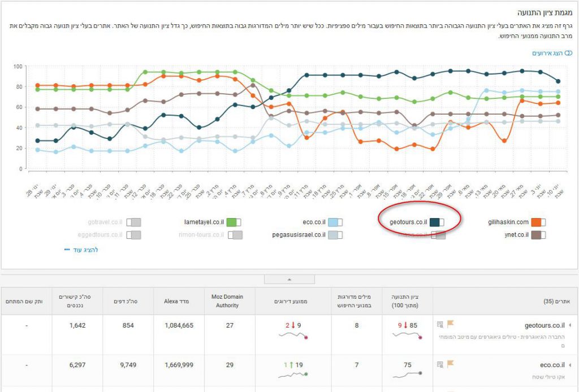This screenshot has width=579, height=392.
Task: Open the details icon beside eco.co.il flag
Action: tap(440, 364)
